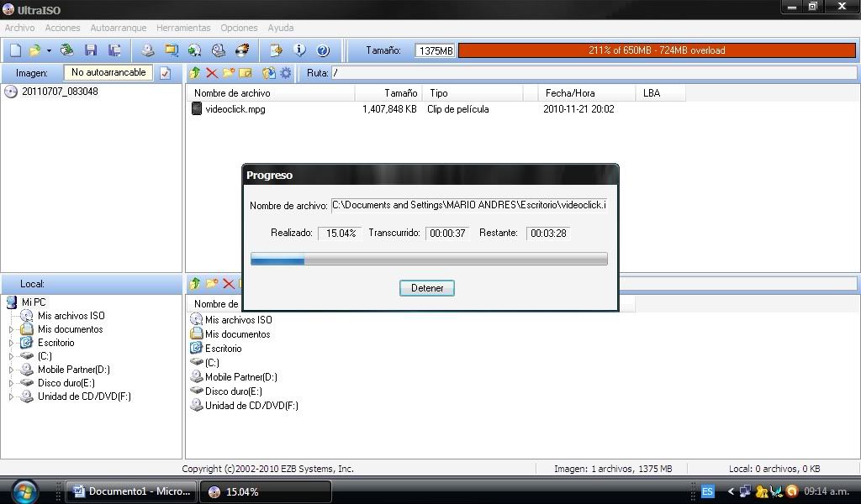Click the Save As toolbar icon
This screenshot has height=504, width=861.
[114, 50]
